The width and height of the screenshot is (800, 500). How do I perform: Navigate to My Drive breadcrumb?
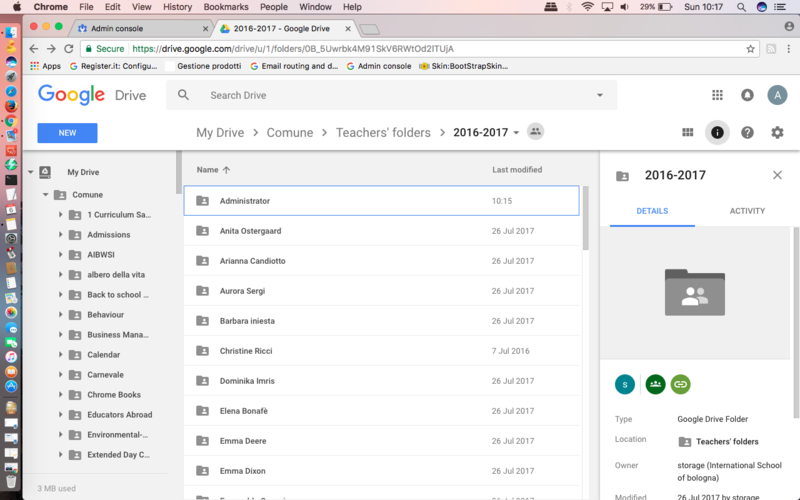click(x=220, y=133)
